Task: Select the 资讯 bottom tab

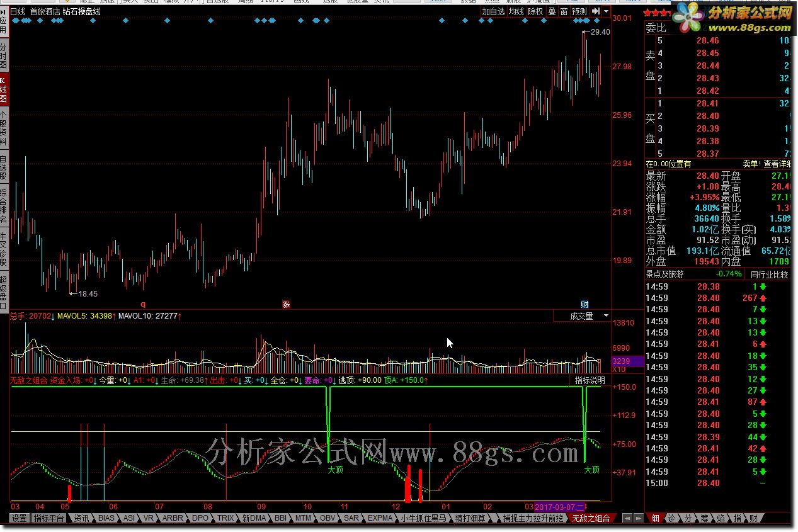Action: click(81, 518)
